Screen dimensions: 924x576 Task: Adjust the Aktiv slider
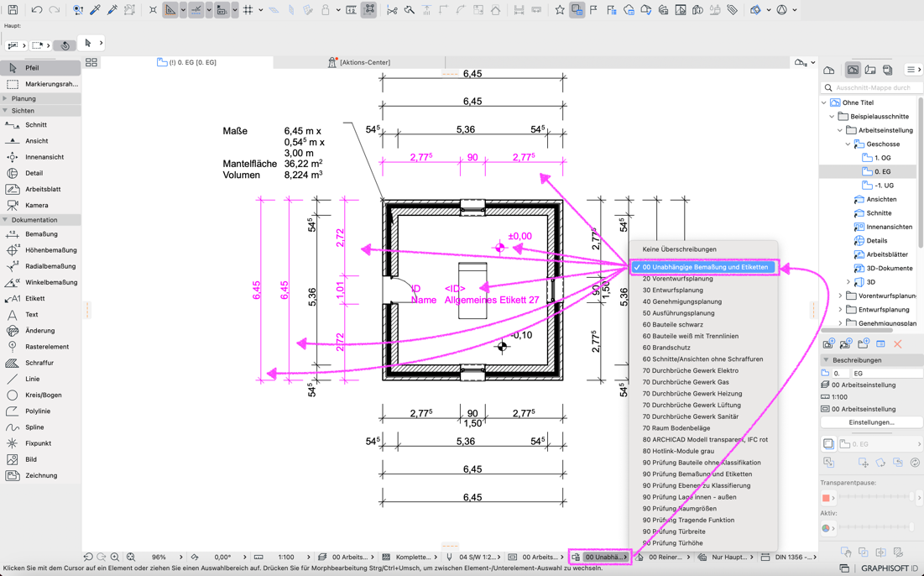(x=877, y=527)
